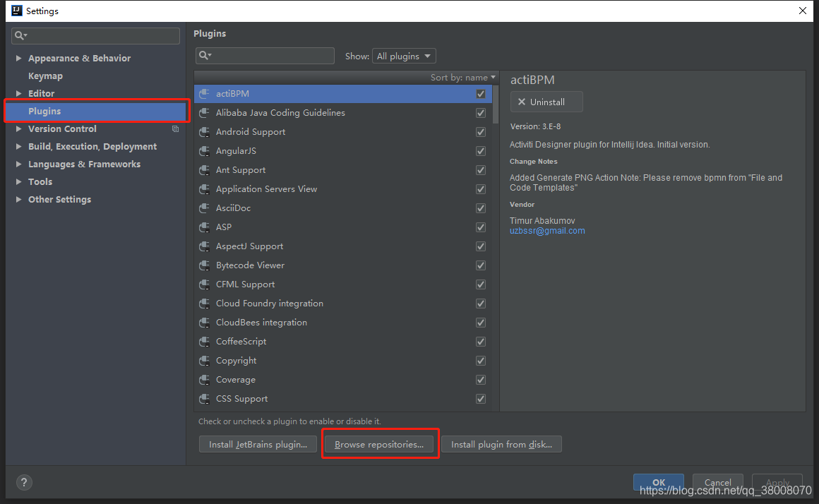Expand the Version Control node
The height and width of the screenshot is (504, 819).
click(x=19, y=128)
